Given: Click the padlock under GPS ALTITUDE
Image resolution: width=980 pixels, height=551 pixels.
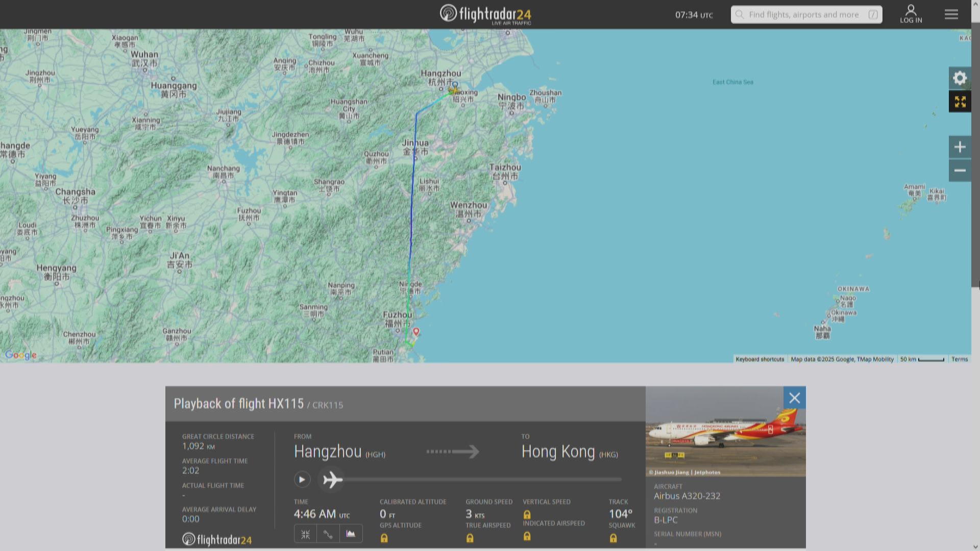Looking at the screenshot, I should (x=384, y=538).
